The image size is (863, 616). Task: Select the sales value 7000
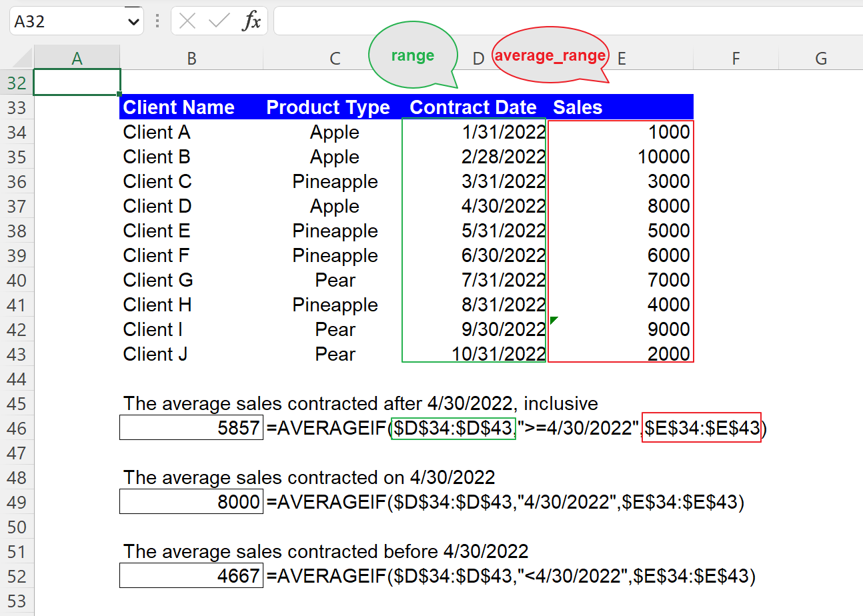point(621,280)
